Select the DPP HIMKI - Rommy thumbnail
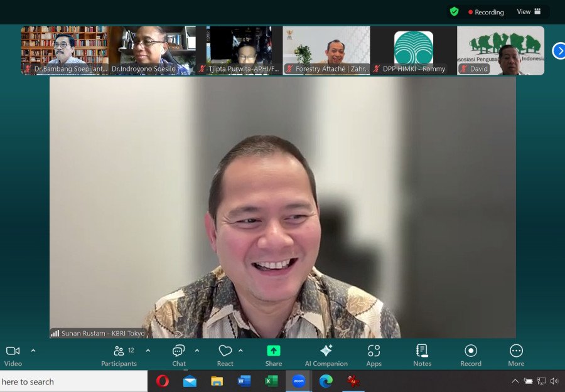Viewport: 565px width, 392px height. tap(413, 50)
